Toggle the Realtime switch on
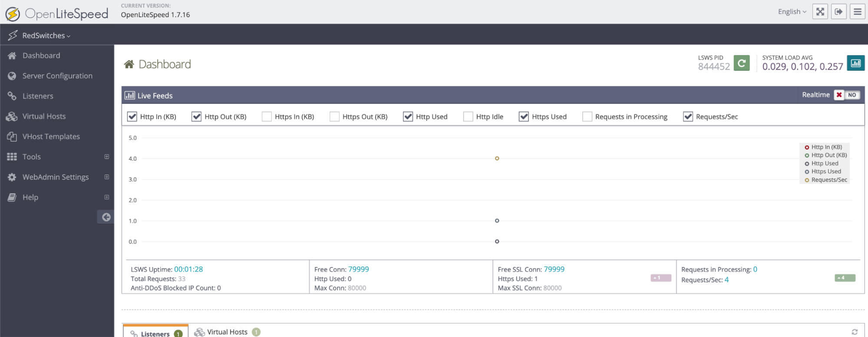Viewport: 868px width, 337px height. click(847, 95)
